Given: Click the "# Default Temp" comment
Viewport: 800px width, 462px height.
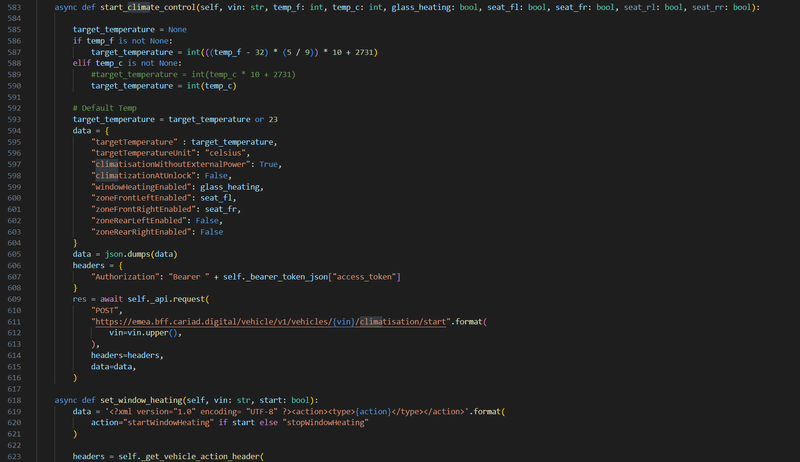Looking at the screenshot, I should [x=105, y=108].
